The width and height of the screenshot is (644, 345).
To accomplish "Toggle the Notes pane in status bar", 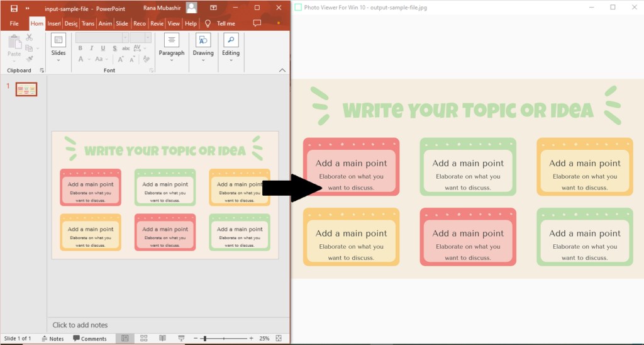I will coord(53,339).
